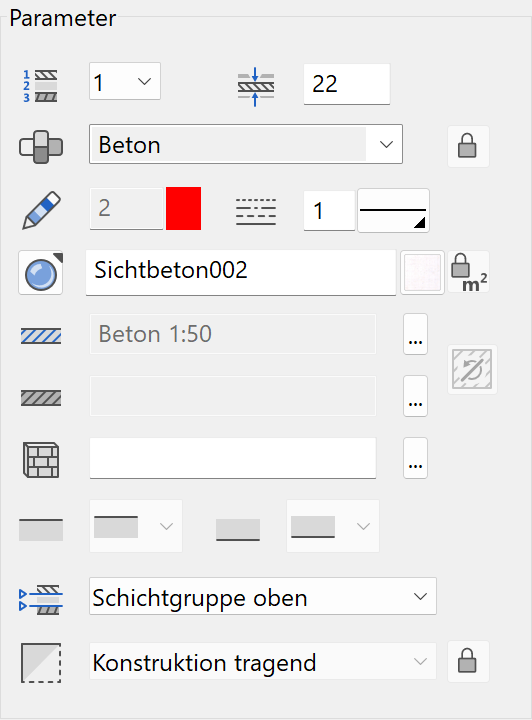Open the Schichtgruppe oben dropdown
The width and height of the screenshot is (532, 720).
[x=263, y=596]
